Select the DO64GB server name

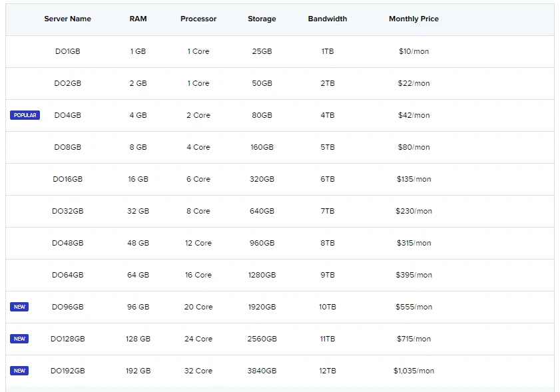tap(68, 275)
